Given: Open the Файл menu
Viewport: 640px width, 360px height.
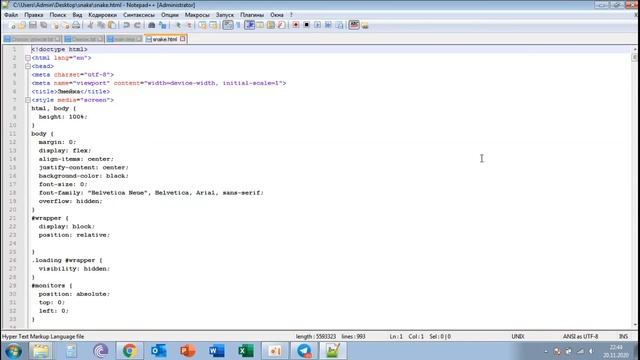Looking at the screenshot, I should [x=11, y=15].
